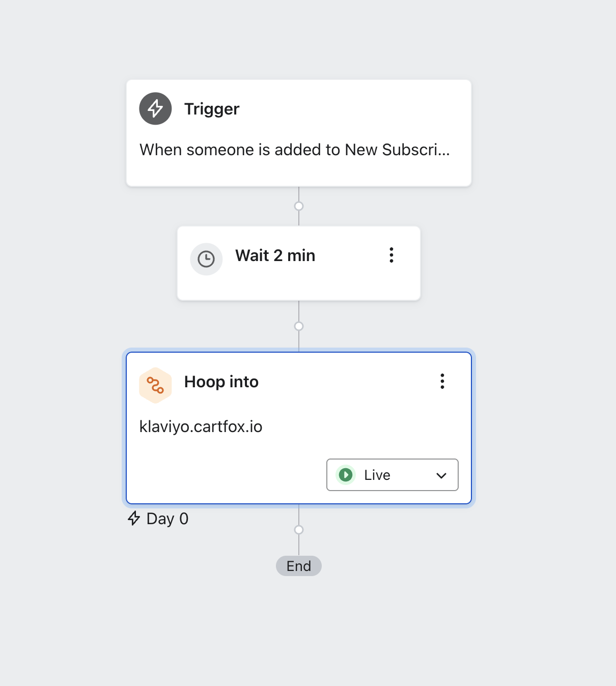616x686 pixels.
Task: Click the connector dot below the Trigger card
Action: [x=298, y=206]
